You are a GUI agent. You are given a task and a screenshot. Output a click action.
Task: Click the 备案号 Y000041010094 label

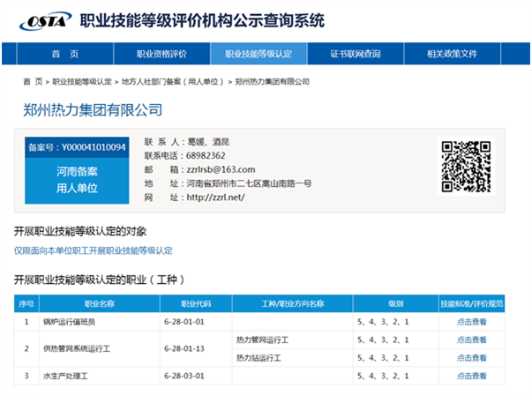77,147
